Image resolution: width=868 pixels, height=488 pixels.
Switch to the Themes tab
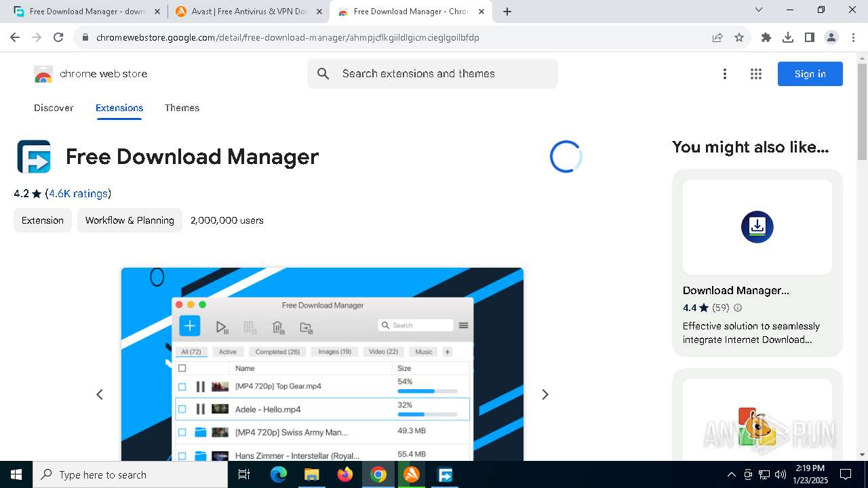tap(182, 108)
